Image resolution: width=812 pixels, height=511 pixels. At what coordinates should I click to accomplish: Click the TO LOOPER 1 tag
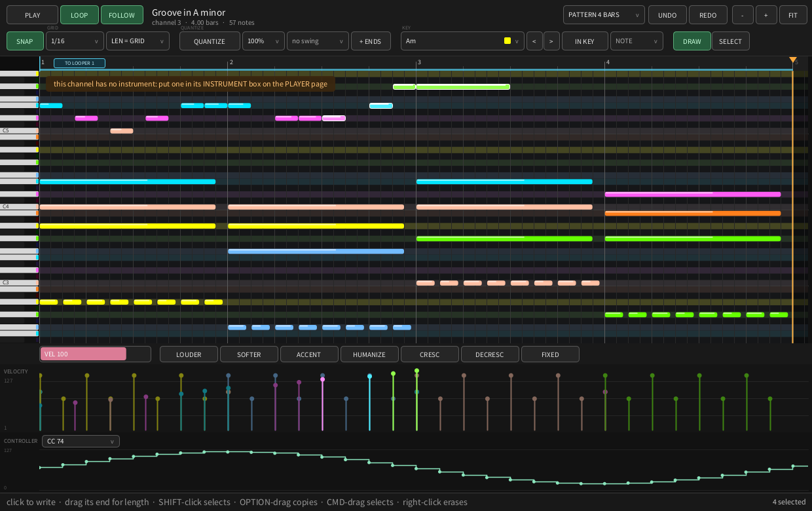point(79,63)
